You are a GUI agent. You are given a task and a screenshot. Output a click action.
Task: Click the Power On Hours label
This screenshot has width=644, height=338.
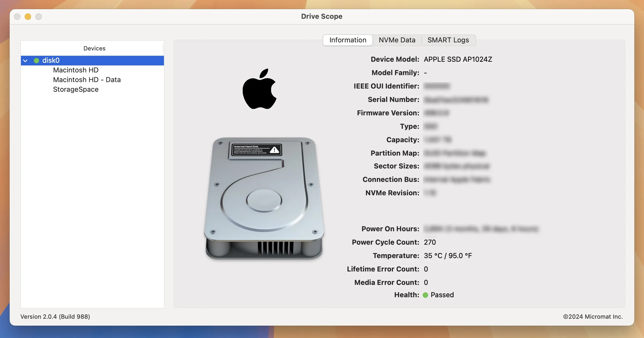pyautogui.click(x=390, y=229)
